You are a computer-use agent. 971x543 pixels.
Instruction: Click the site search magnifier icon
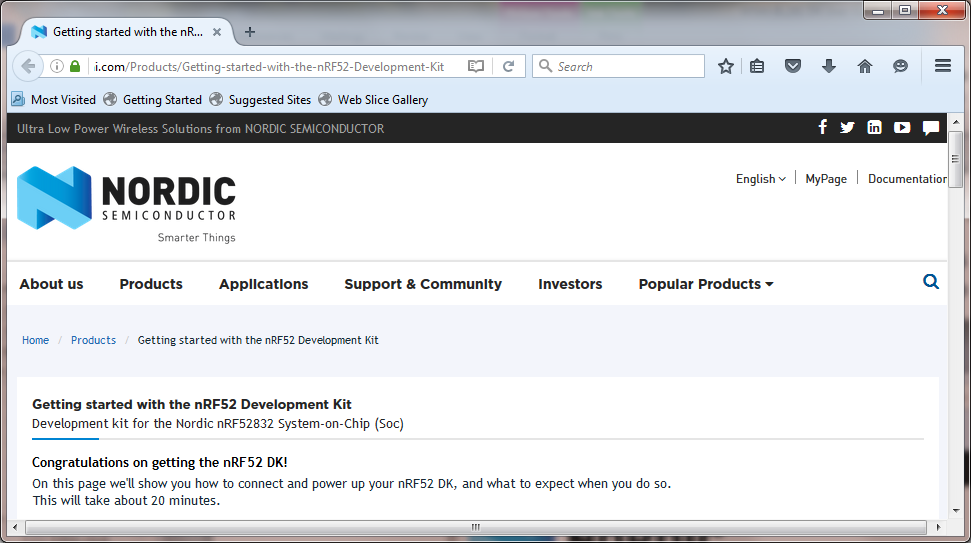[931, 282]
